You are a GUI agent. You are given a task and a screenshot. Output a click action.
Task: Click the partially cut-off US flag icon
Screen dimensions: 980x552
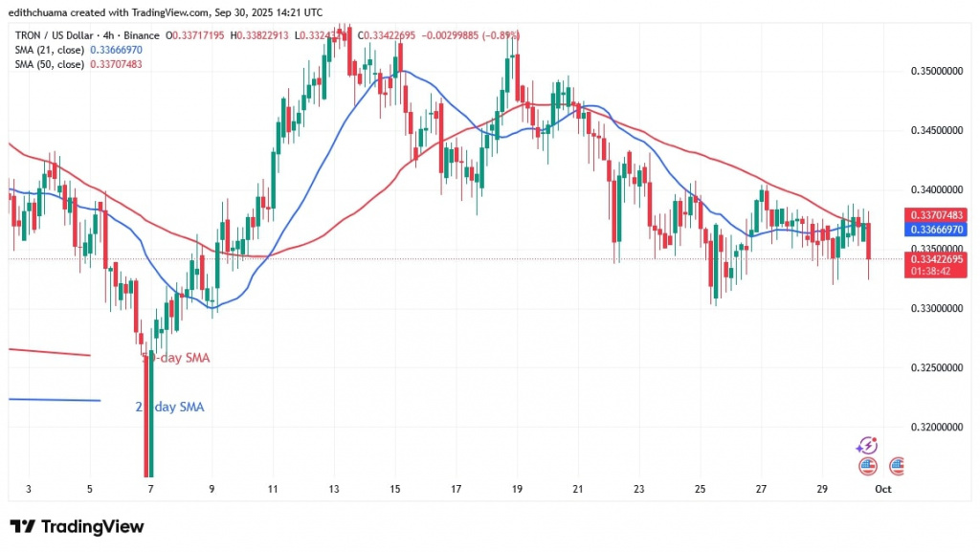pos(898,466)
